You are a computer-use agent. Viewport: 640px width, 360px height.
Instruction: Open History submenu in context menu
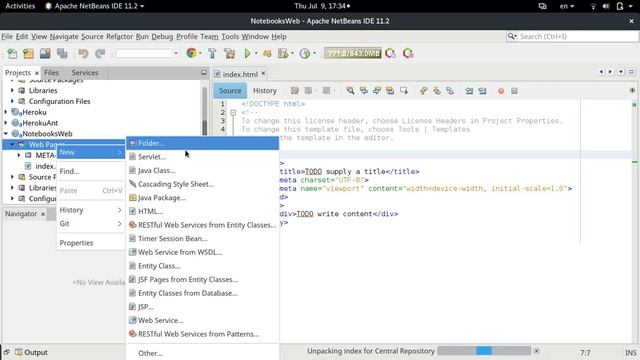91,210
